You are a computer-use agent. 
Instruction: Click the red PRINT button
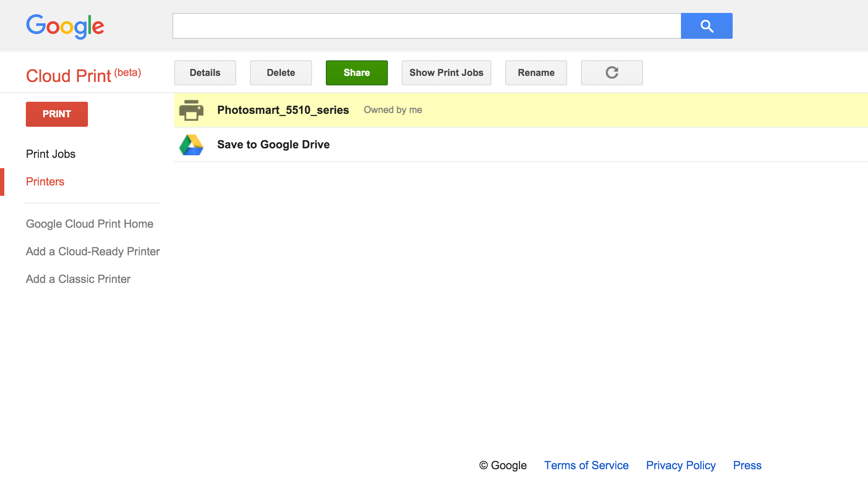[56, 114]
